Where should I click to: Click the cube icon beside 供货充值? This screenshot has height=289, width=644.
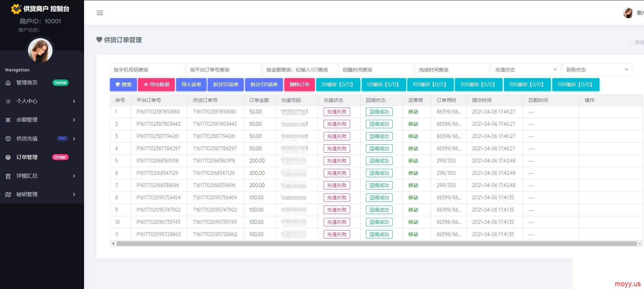pos(8,138)
